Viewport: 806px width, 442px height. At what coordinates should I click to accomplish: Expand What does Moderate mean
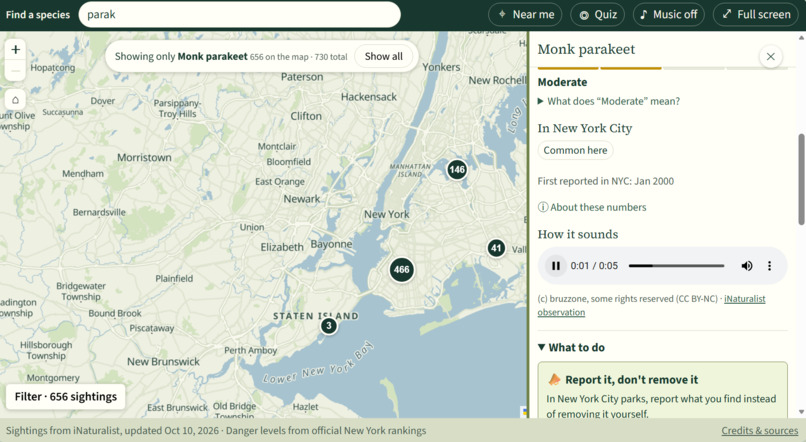(x=609, y=101)
